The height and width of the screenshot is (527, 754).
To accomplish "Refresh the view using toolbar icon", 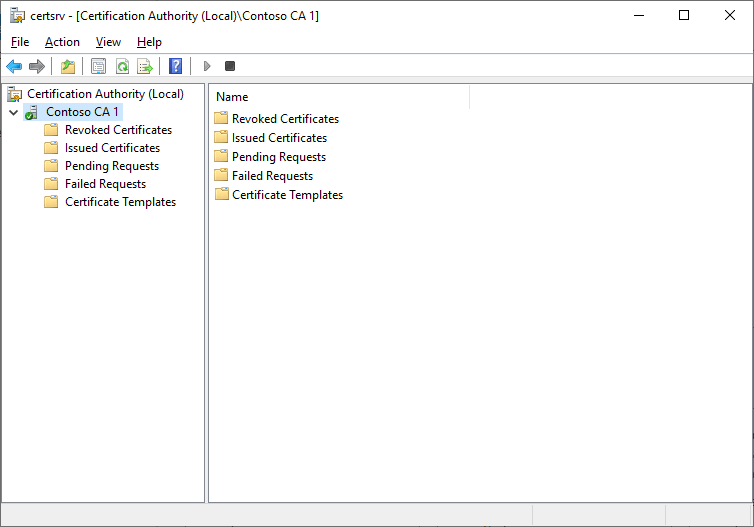I will pyautogui.click(x=121, y=66).
